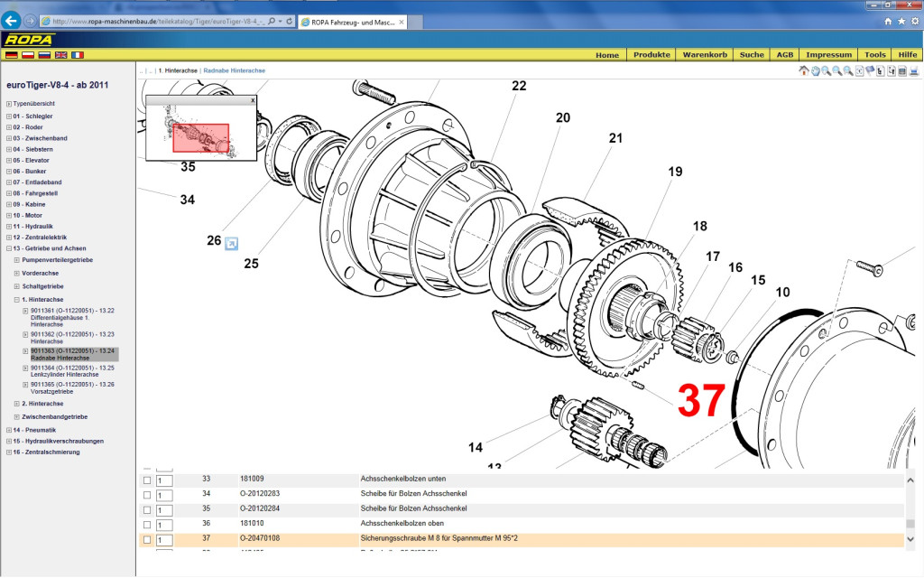Click the red viewport box in overview thumbnail
Image resolution: width=924 pixels, height=578 pixels.
click(201, 138)
